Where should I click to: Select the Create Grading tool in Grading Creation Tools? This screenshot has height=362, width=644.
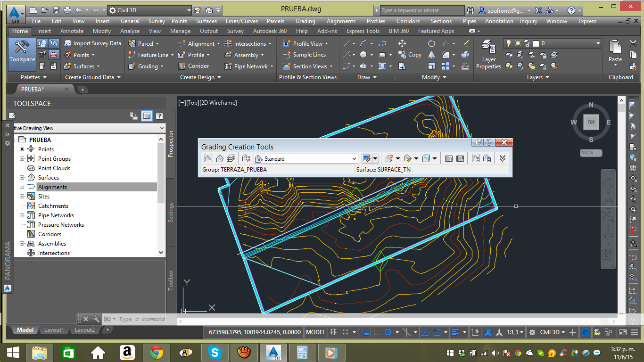[390, 158]
